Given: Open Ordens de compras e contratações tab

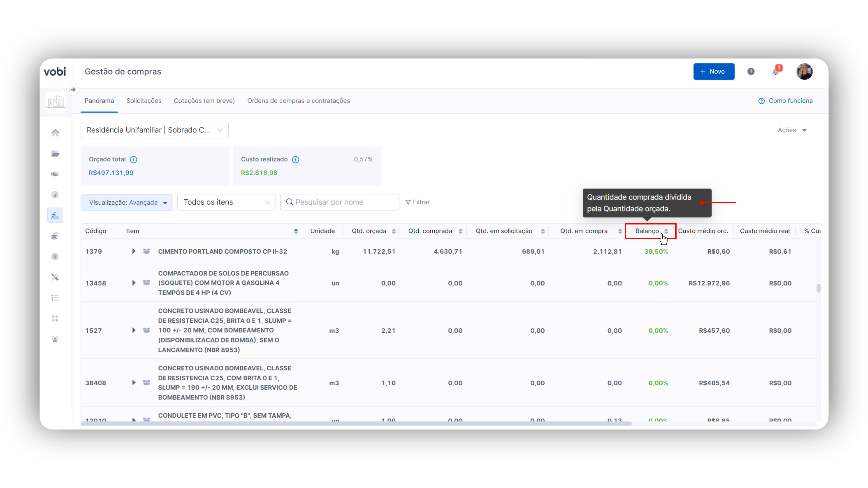Looking at the screenshot, I should 298,101.
